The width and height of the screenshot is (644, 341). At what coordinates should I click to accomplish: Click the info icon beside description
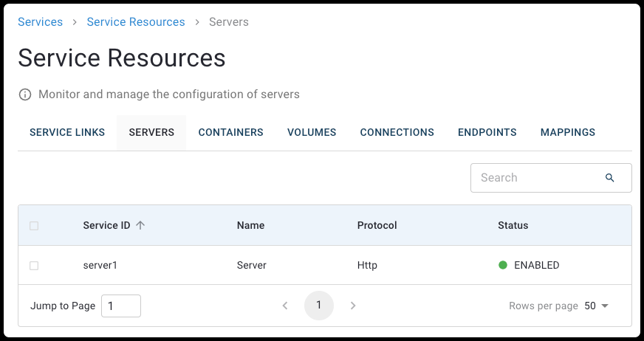pyautogui.click(x=25, y=94)
